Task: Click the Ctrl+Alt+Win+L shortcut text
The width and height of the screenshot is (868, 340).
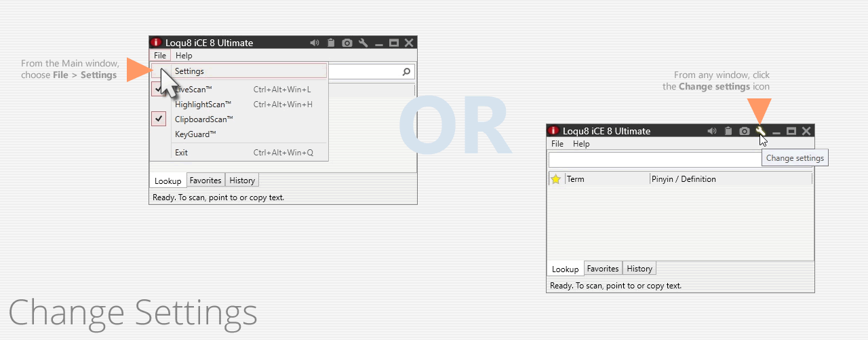Action: (x=282, y=90)
